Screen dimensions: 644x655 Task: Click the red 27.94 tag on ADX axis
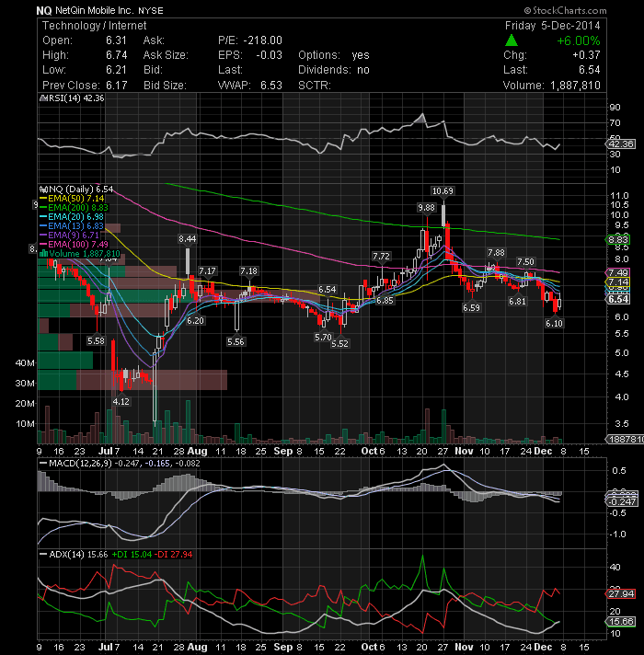[x=621, y=594]
